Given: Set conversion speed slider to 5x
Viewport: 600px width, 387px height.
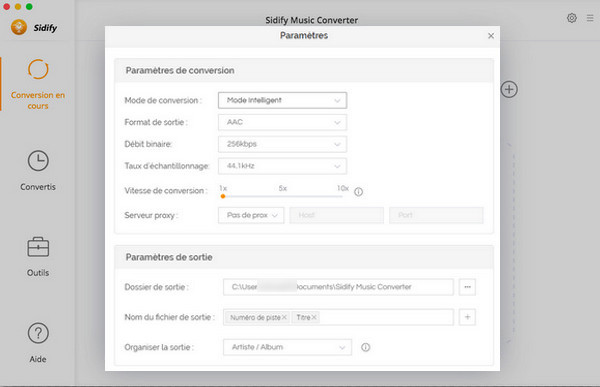Looking at the screenshot, I should (282, 196).
